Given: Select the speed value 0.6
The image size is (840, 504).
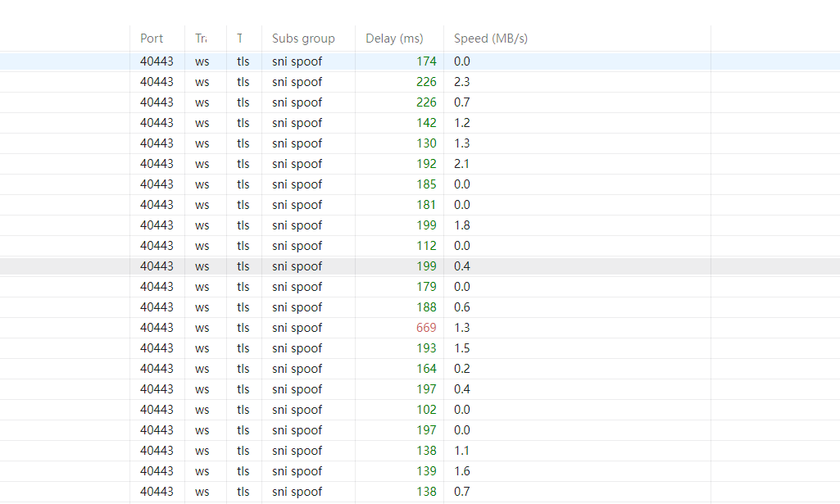Looking at the screenshot, I should [x=461, y=307].
